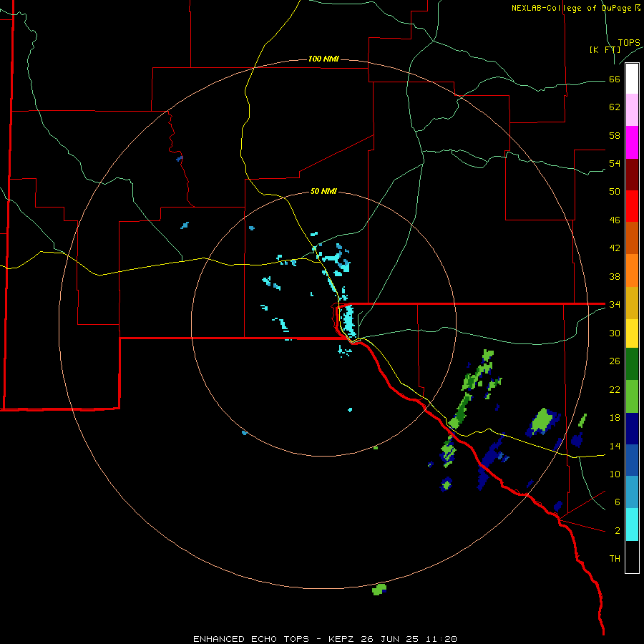Pick the gold legend swatch
This screenshot has height=644, width=644.
click(632, 303)
